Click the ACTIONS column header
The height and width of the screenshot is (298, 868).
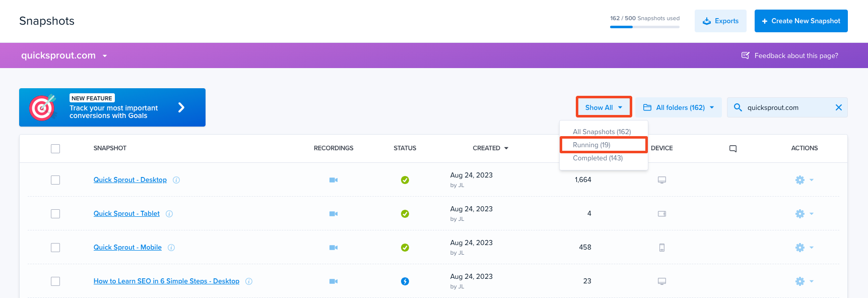coord(805,148)
